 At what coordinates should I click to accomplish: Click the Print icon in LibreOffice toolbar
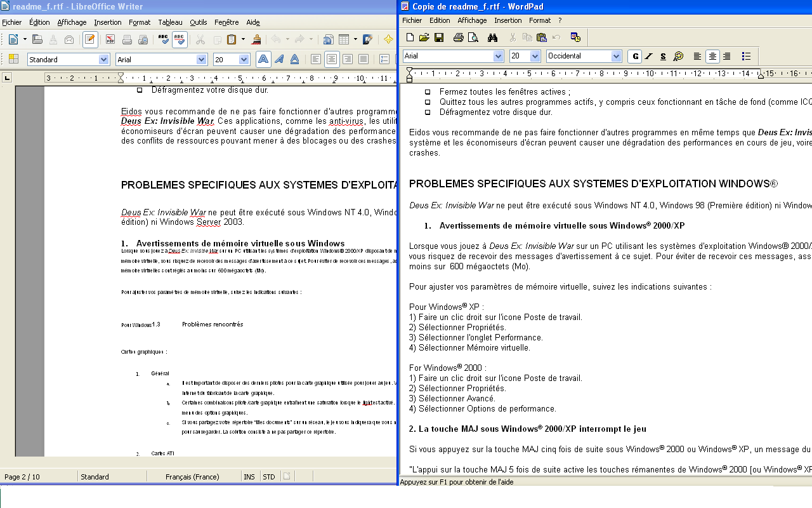click(127, 39)
